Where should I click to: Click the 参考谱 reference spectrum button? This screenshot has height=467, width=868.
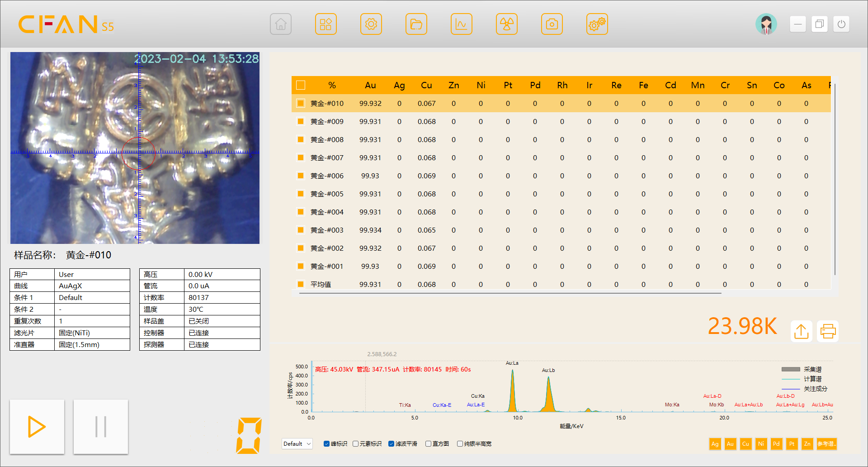click(827, 443)
